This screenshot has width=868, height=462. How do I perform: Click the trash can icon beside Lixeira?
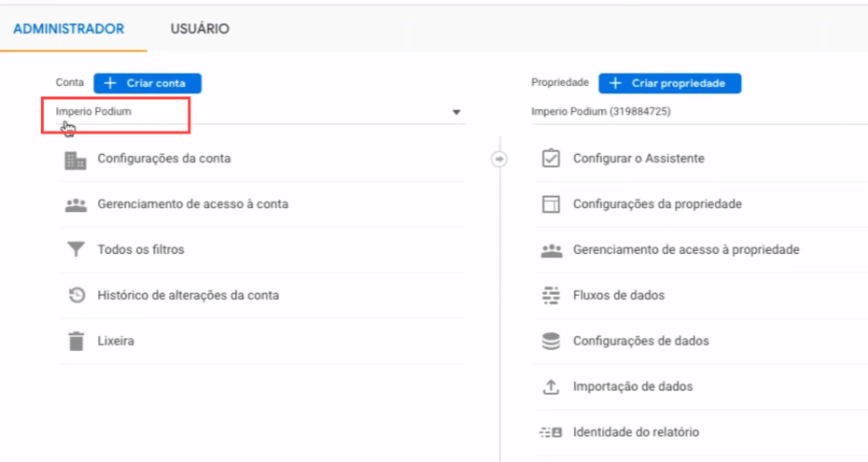(x=76, y=342)
